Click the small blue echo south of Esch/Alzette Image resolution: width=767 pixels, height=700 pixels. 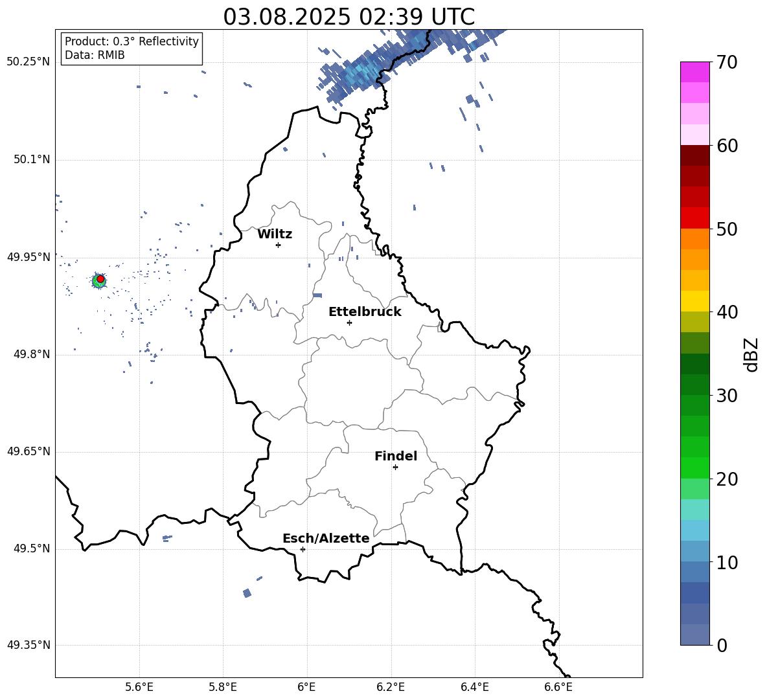pos(247,593)
